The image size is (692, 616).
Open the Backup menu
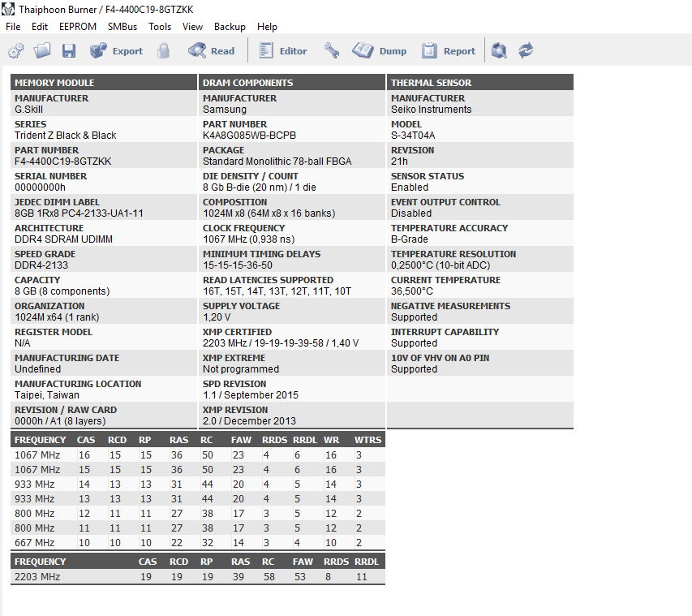[x=230, y=27]
